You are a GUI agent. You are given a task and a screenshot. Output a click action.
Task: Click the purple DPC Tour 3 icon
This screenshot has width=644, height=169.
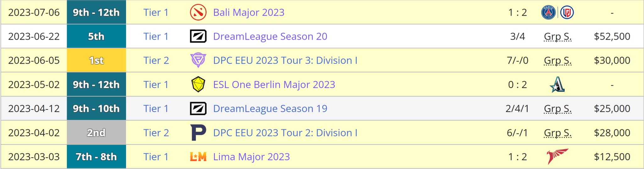point(198,60)
